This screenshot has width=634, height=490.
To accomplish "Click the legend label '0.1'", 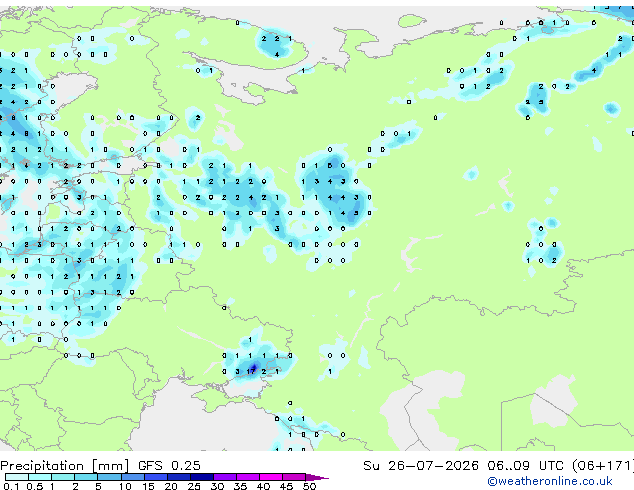I will (11, 486).
